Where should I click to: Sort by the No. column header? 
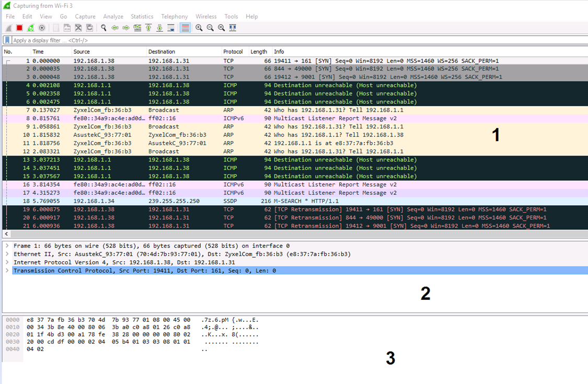point(17,52)
